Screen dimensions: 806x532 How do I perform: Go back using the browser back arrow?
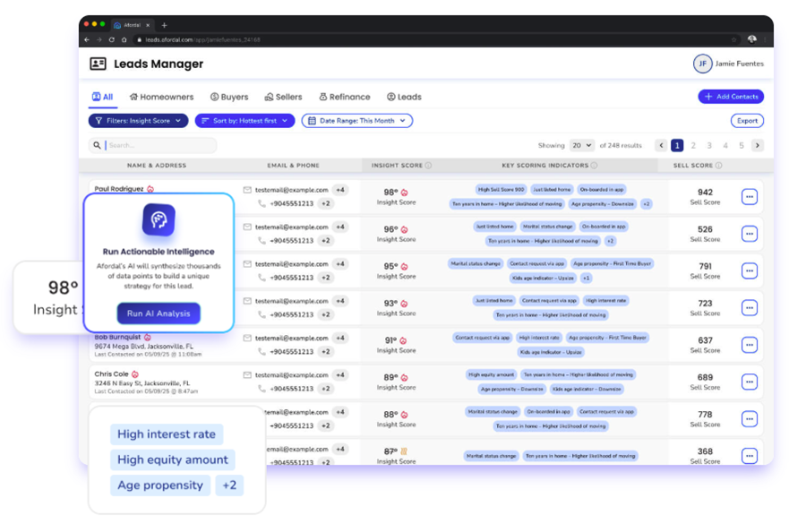pos(87,39)
